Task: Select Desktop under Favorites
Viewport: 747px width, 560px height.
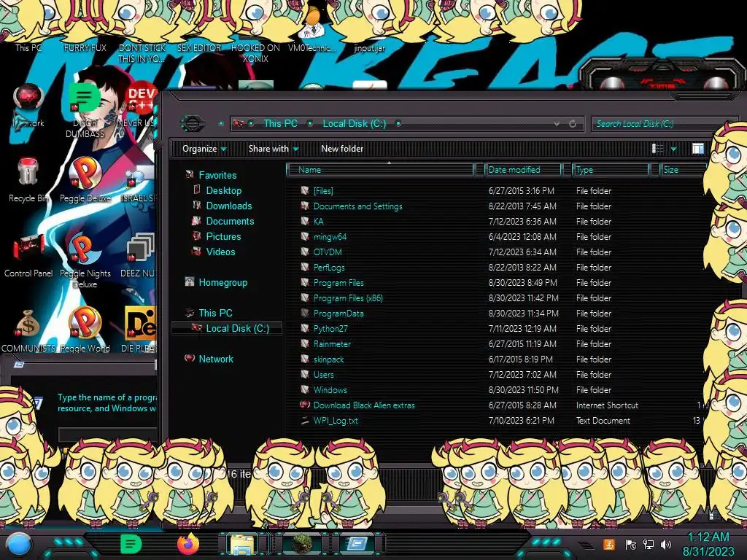Action: pos(224,190)
